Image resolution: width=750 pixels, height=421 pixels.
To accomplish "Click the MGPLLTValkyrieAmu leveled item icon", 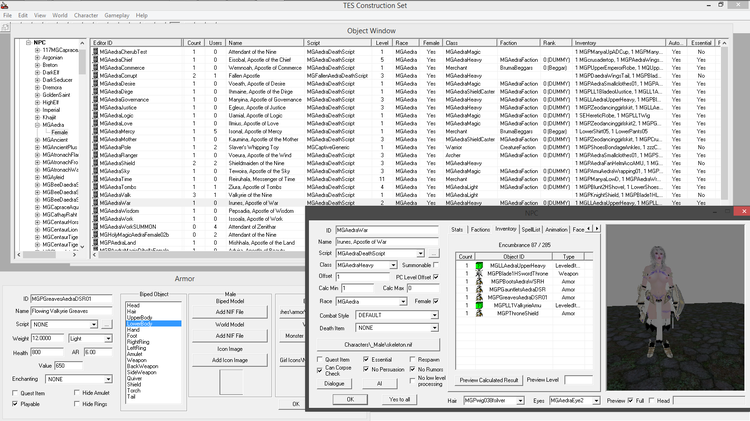I will (479, 305).
